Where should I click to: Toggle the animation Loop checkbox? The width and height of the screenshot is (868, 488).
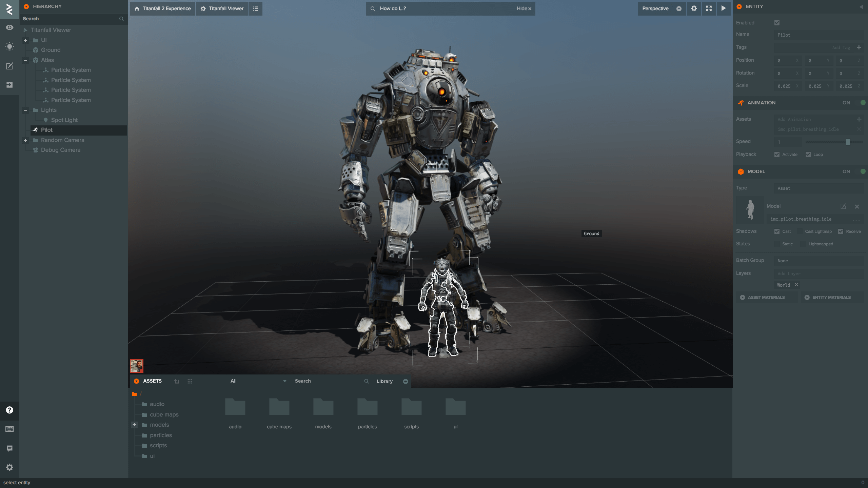808,155
